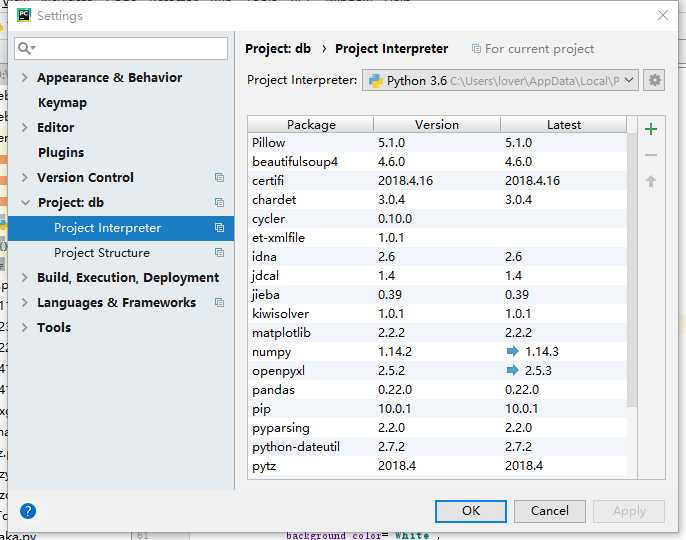Select the idna package row
The image size is (686, 540).
[x=437, y=256]
